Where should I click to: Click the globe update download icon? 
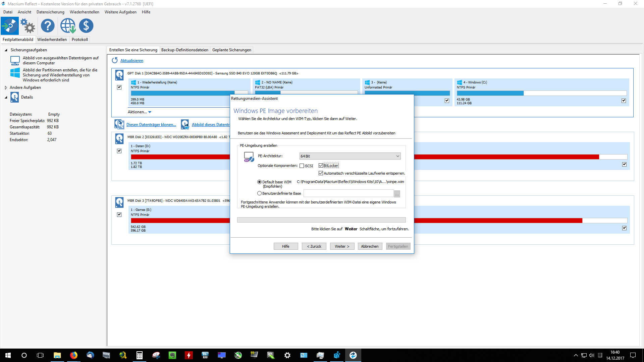tap(68, 26)
